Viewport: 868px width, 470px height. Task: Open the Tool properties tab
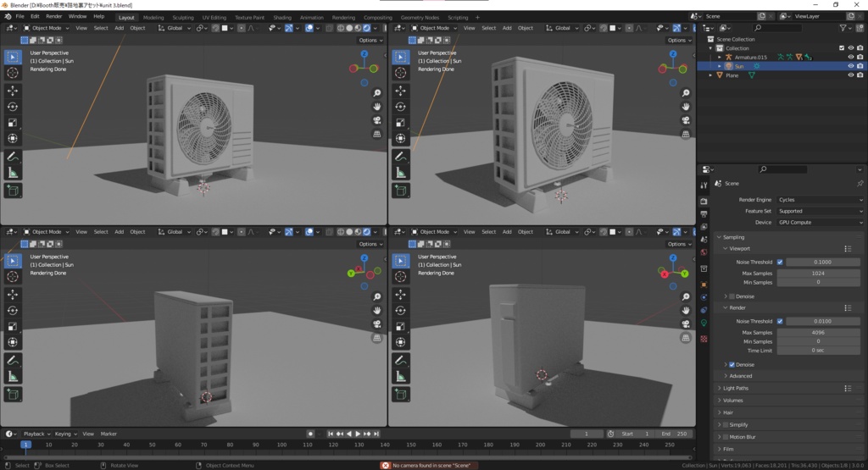(x=704, y=185)
